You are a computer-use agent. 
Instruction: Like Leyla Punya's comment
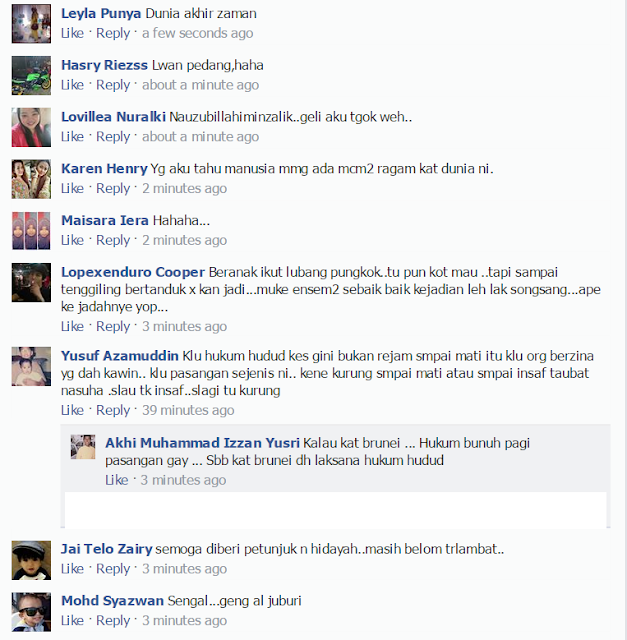(72, 33)
